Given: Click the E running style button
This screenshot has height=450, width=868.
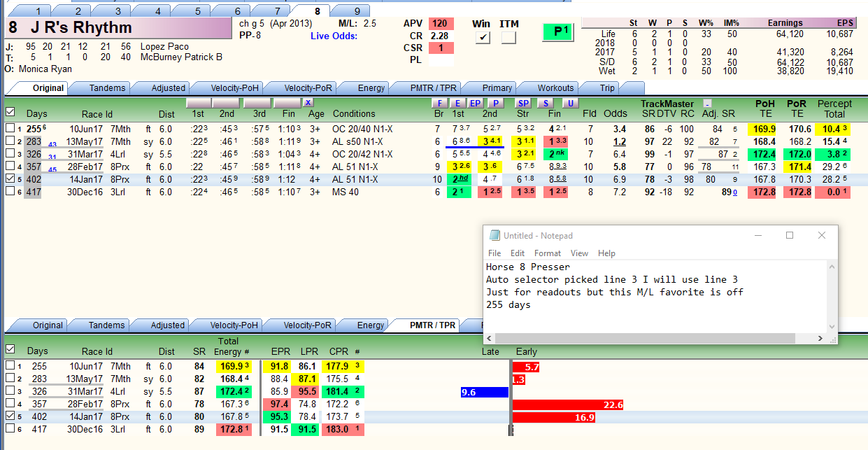Looking at the screenshot, I should (x=457, y=103).
